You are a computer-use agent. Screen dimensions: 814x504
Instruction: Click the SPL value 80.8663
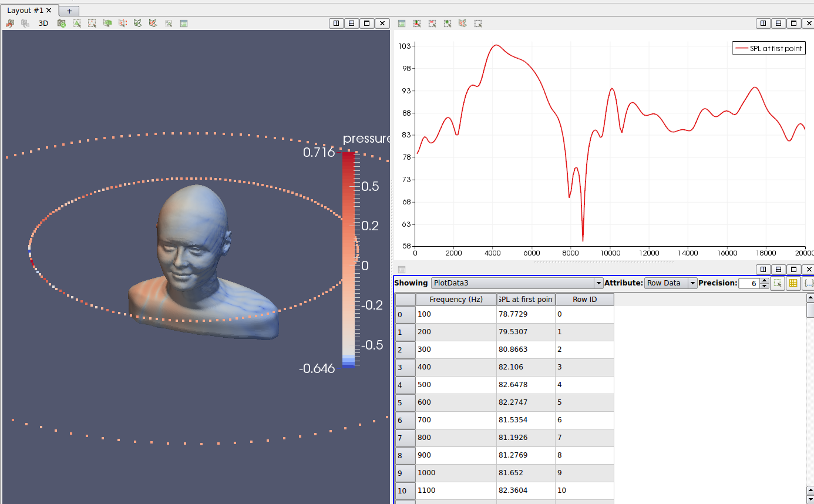(526, 350)
